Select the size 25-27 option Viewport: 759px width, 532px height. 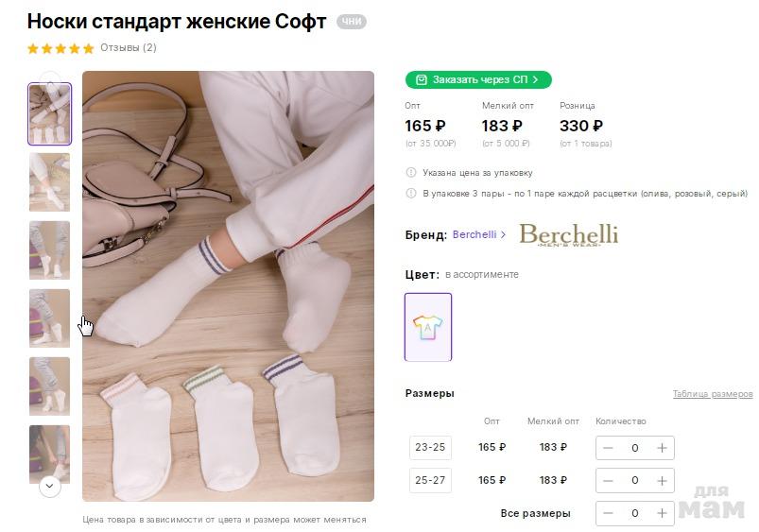[430, 480]
